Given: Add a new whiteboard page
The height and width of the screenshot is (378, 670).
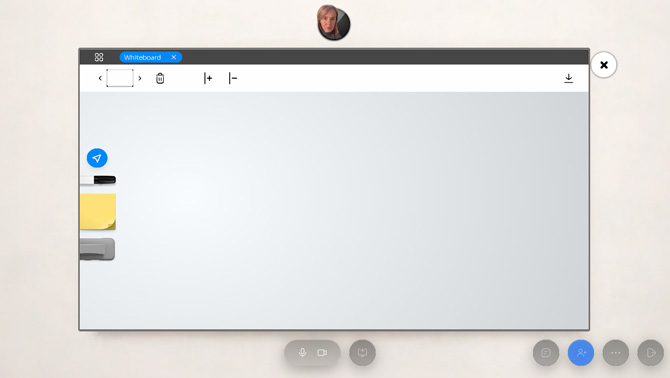Looking at the screenshot, I should coord(208,78).
